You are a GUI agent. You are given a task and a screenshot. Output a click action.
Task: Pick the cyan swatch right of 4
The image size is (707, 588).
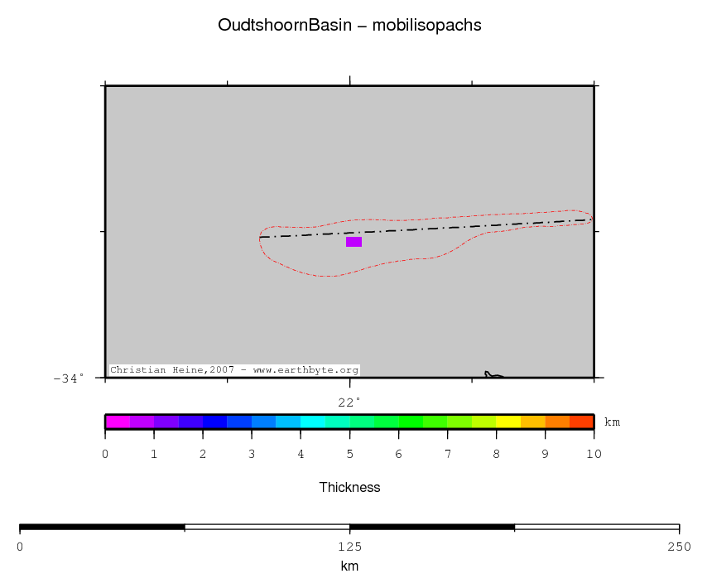tap(313, 422)
